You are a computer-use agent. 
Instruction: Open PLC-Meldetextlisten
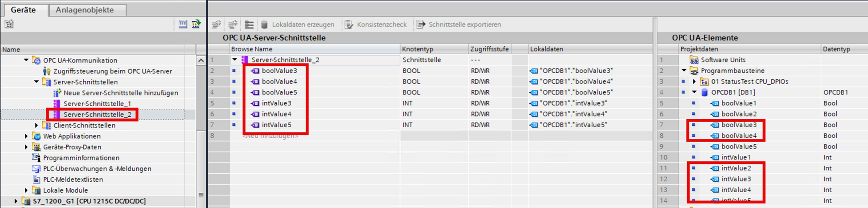(73, 180)
